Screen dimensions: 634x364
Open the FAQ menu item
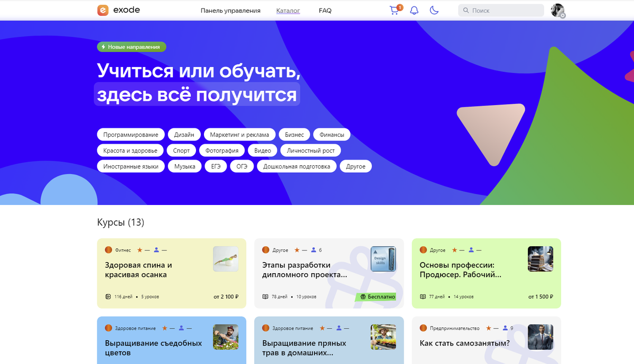[x=325, y=11]
